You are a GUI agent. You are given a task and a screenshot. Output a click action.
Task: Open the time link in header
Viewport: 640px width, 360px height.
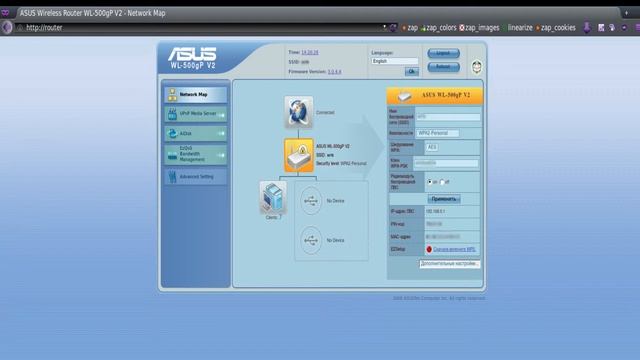point(309,52)
